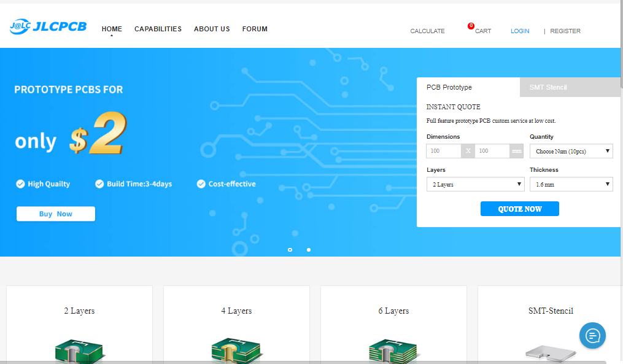The image size is (623, 364).
Task: Click the PROTOTYPE PCBS FOR banner heading
Action: click(69, 90)
